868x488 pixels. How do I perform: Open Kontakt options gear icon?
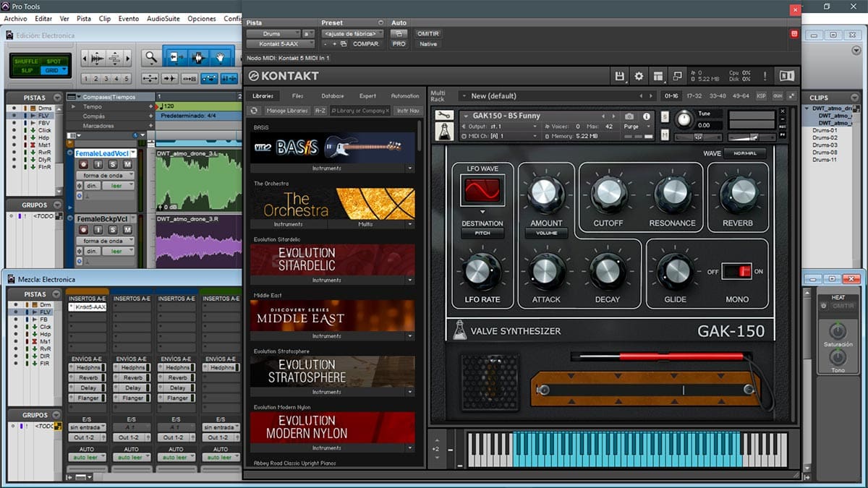pos(639,76)
